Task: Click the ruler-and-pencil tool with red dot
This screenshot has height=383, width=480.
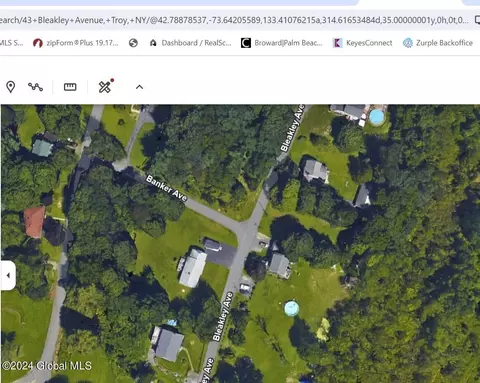Action: 106,86
